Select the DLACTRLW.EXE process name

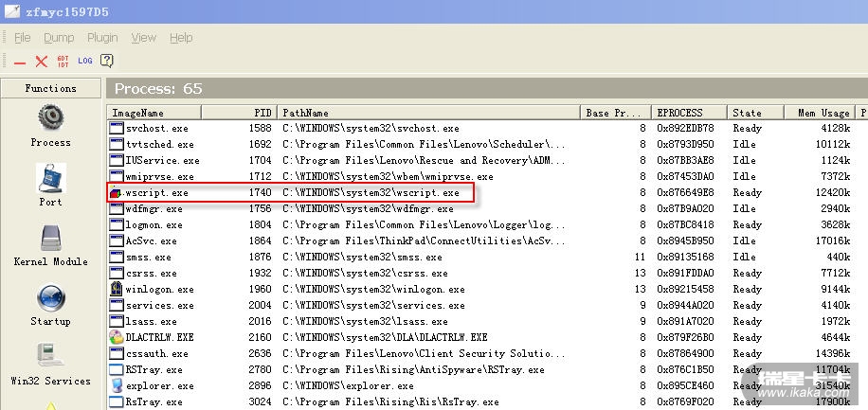[x=159, y=337]
